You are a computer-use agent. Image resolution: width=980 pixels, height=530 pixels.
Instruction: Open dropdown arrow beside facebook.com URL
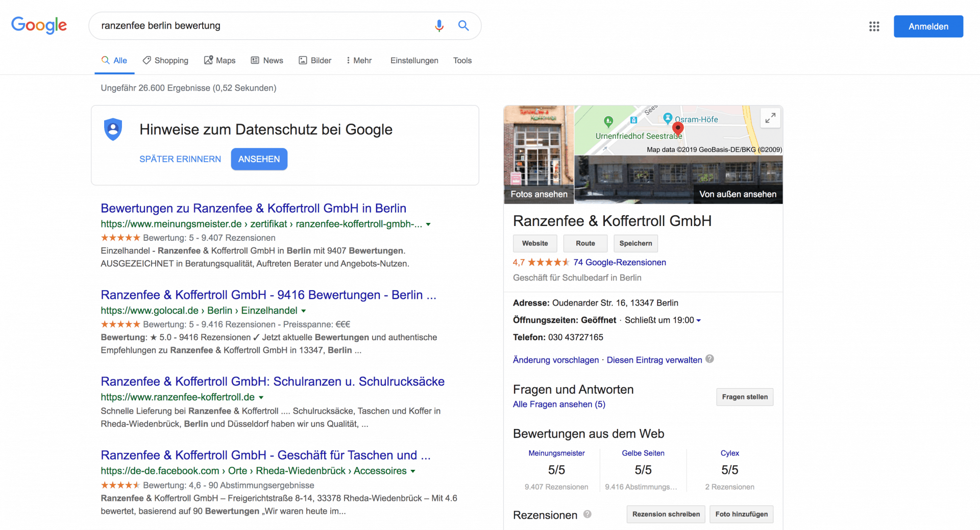pos(413,471)
